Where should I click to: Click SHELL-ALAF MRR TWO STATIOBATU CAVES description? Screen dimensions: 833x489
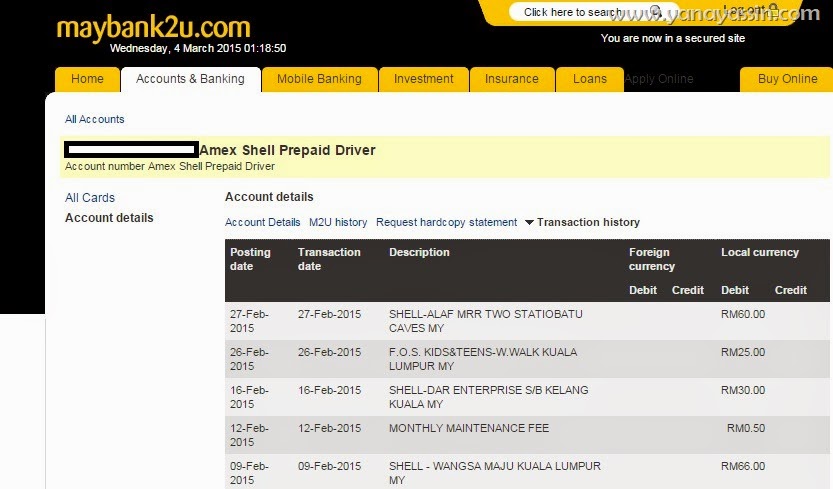tap(486, 321)
